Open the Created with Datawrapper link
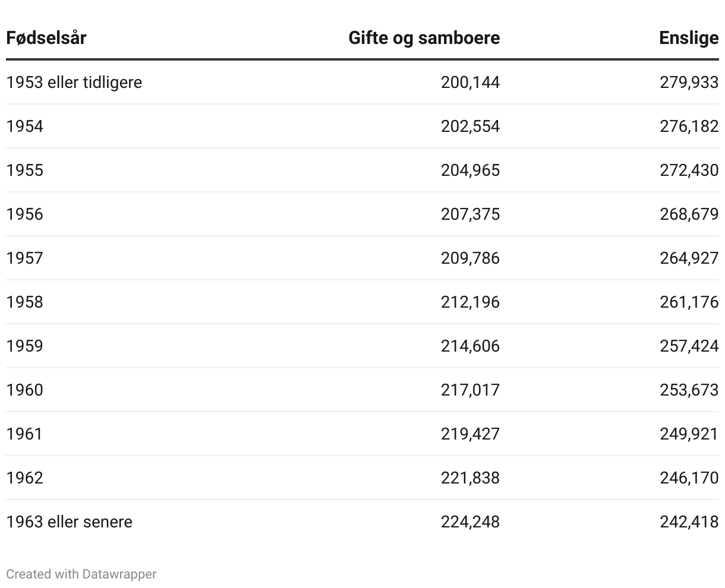This screenshot has height=588, width=725. pyautogui.click(x=81, y=574)
